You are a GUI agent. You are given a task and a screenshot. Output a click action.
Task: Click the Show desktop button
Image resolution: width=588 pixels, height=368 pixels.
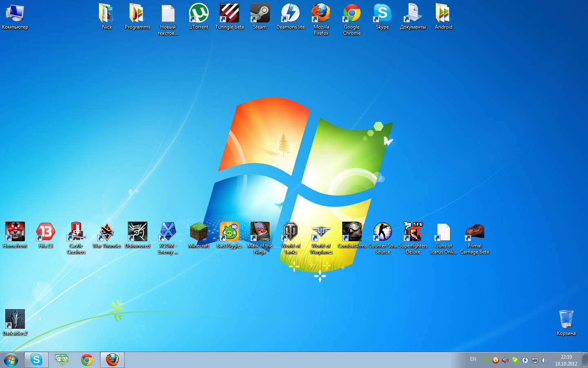[x=585, y=360]
